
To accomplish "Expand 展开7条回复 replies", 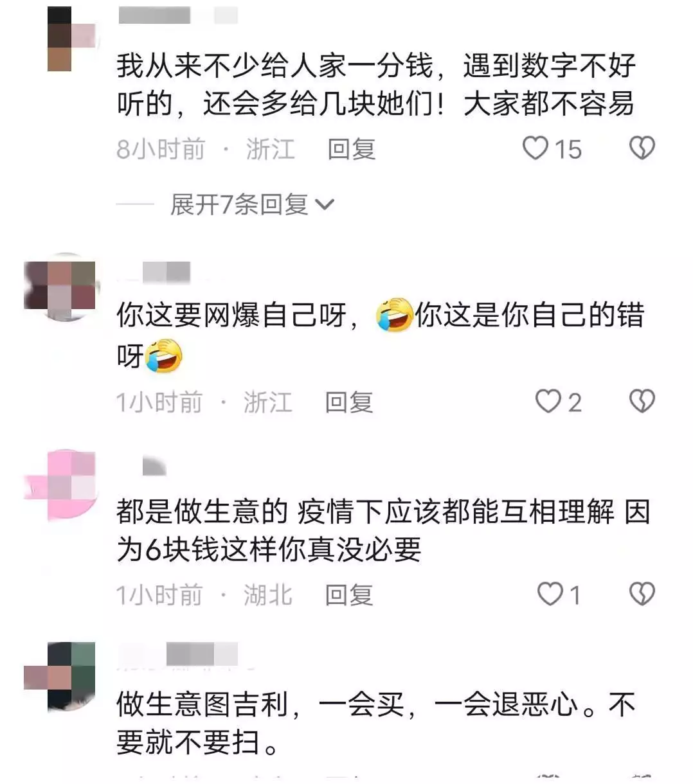I will (239, 204).
